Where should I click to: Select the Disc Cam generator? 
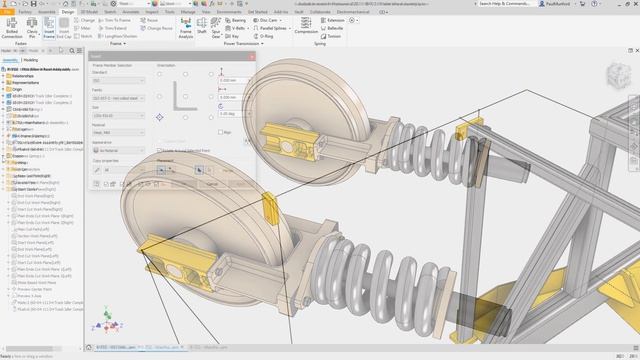click(x=267, y=20)
